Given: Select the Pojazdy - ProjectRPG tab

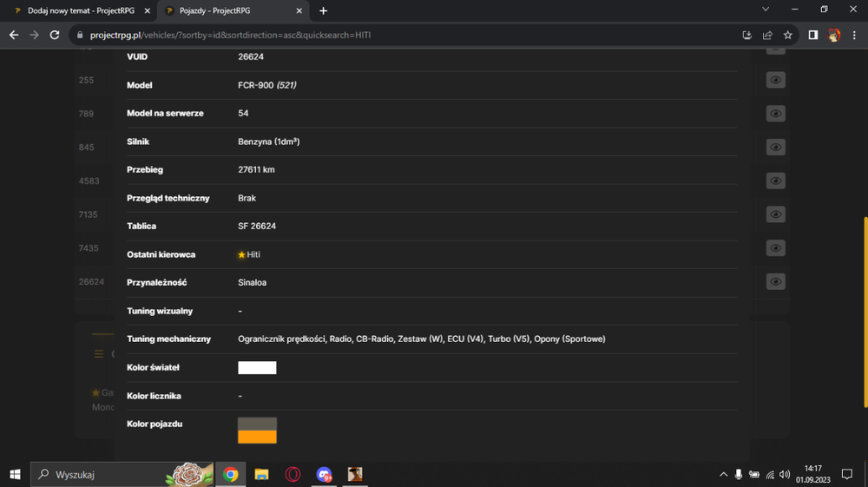Looking at the screenshot, I should tap(233, 10).
